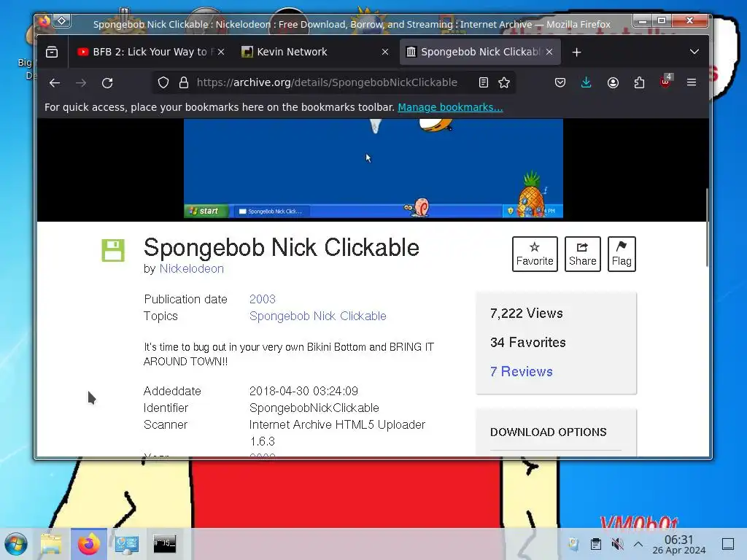Open a new tab with plus button
This screenshot has height=560, width=747.
[x=576, y=52]
